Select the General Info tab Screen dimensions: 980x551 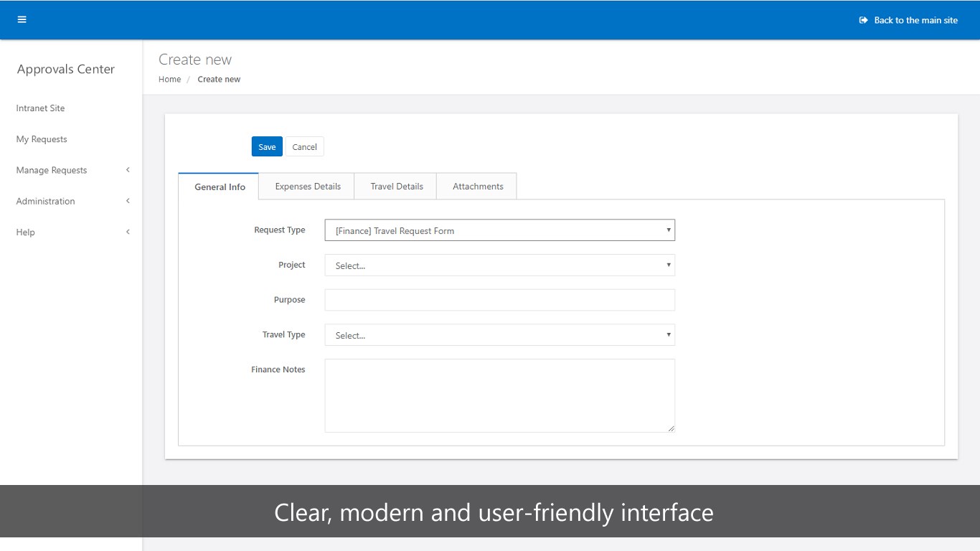coord(220,187)
